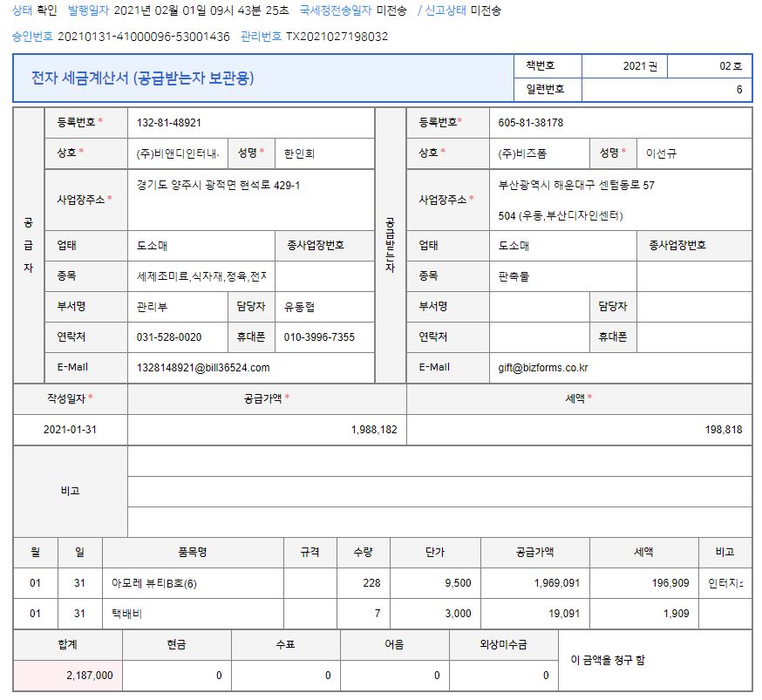Click the pink 합계 field 2,187,000

click(x=68, y=676)
